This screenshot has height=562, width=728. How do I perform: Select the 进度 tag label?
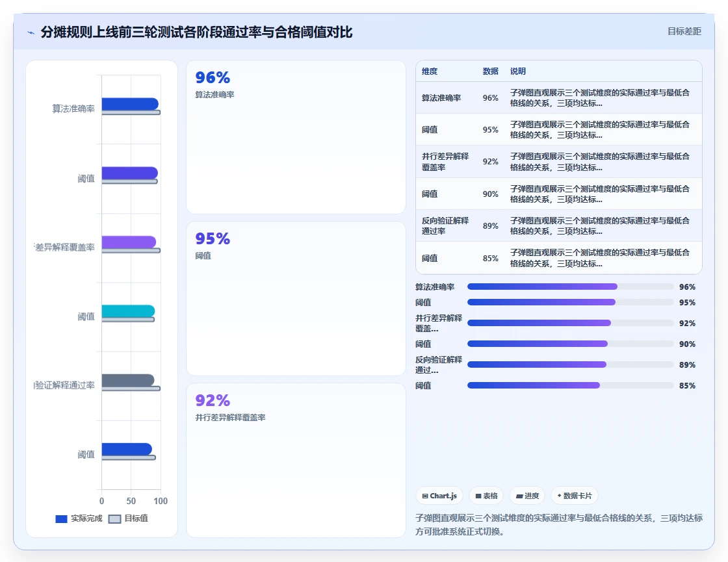click(532, 496)
